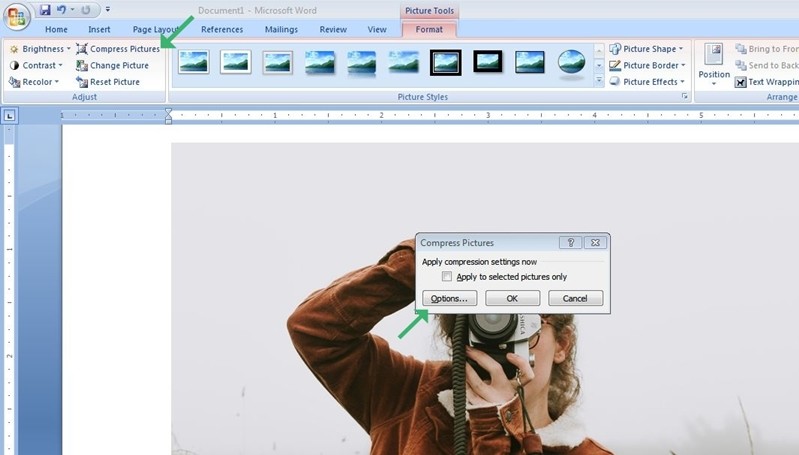
Task: Open Position dropdown in Arrange
Action: click(x=714, y=64)
